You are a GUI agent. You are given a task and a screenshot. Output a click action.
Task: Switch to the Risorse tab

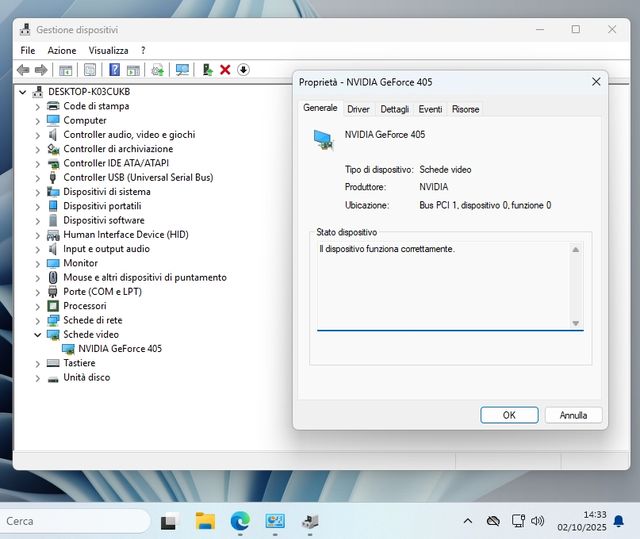click(x=466, y=109)
